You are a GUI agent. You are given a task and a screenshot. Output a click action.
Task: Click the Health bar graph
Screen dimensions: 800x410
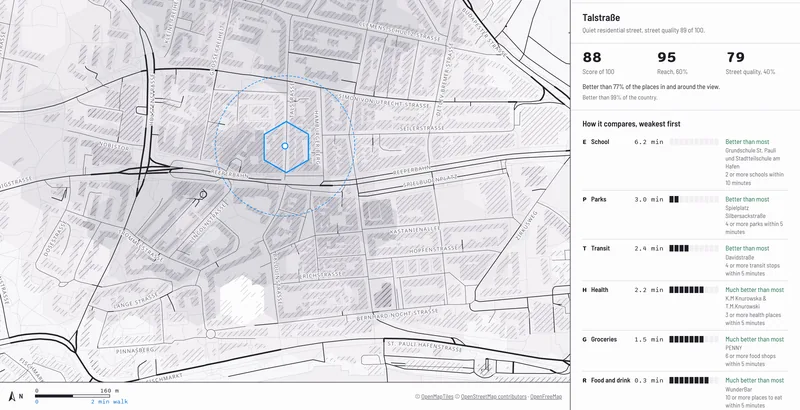point(694,290)
